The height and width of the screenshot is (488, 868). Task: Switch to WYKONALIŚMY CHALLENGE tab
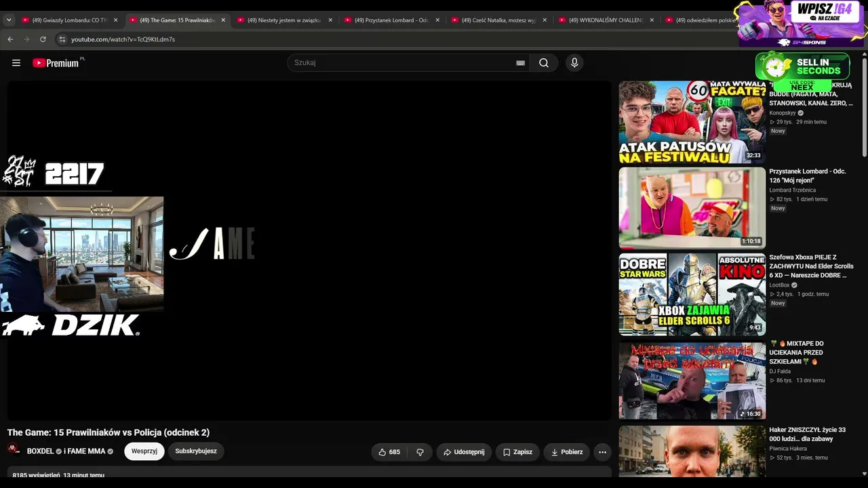pyautogui.click(x=606, y=20)
